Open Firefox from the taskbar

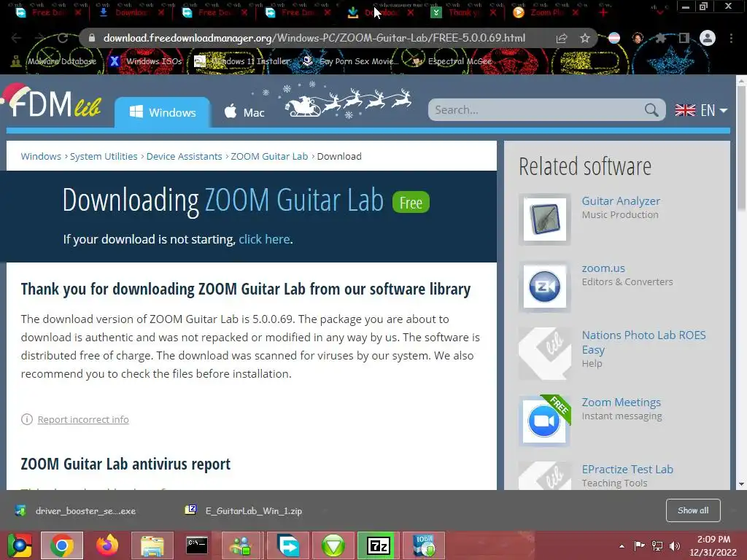[x=107, y=545]
